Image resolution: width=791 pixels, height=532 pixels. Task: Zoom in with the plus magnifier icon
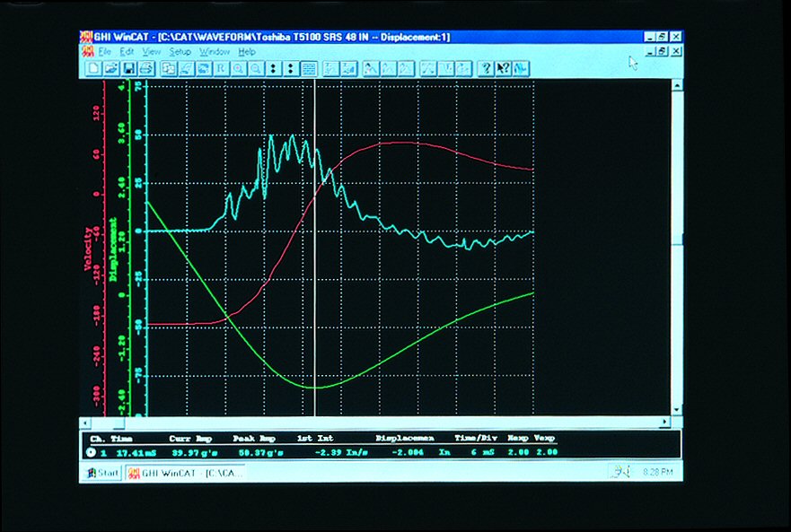(239, 68)
